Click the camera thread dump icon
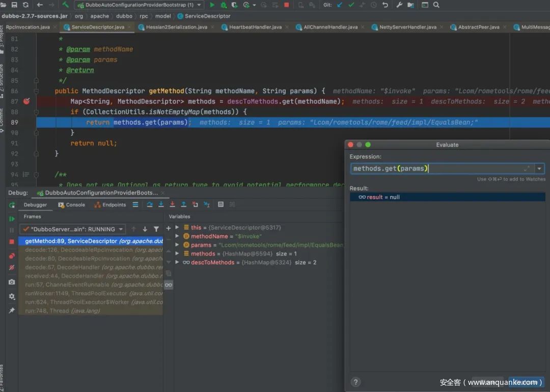 (12, 282)
